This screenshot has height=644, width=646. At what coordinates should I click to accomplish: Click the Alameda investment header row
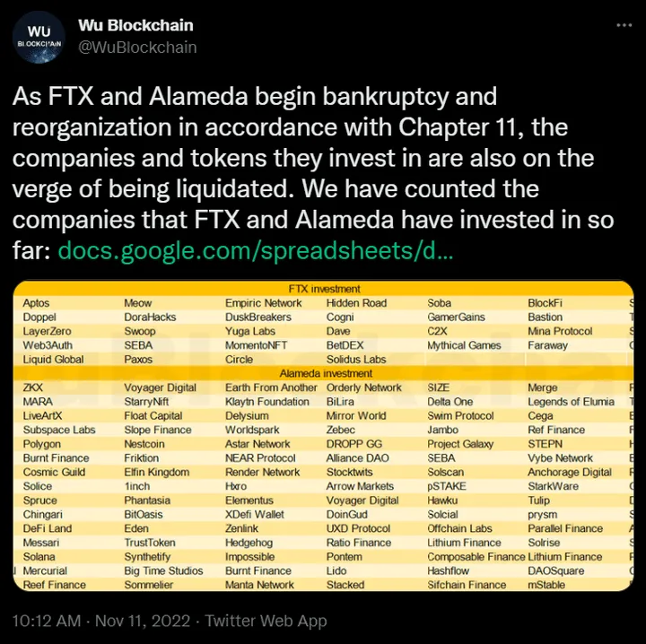pyautogui.click(x=324, y=373)
